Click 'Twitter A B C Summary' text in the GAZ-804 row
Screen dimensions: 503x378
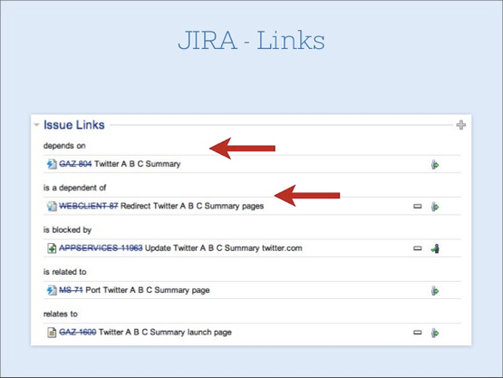[x=137, y=164]
